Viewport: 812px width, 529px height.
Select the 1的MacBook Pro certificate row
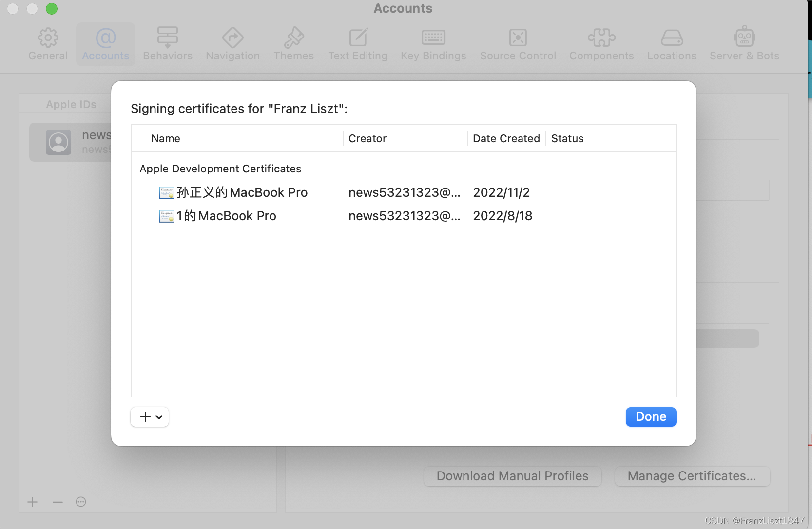pyautogui.click(x=404, y=216)
